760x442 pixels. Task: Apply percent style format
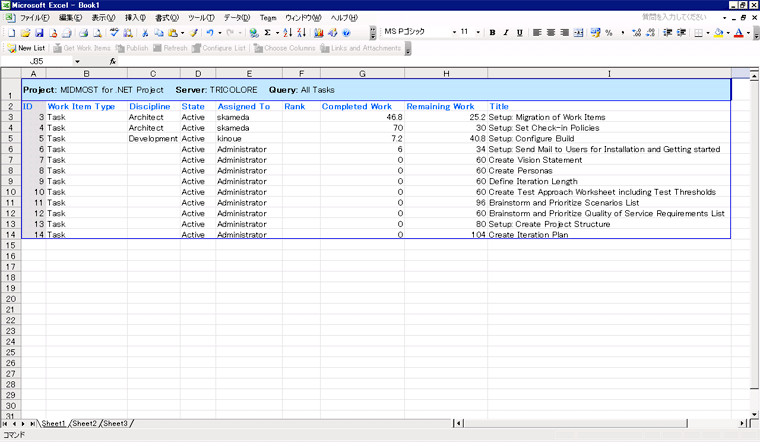(x=609, y=32)
